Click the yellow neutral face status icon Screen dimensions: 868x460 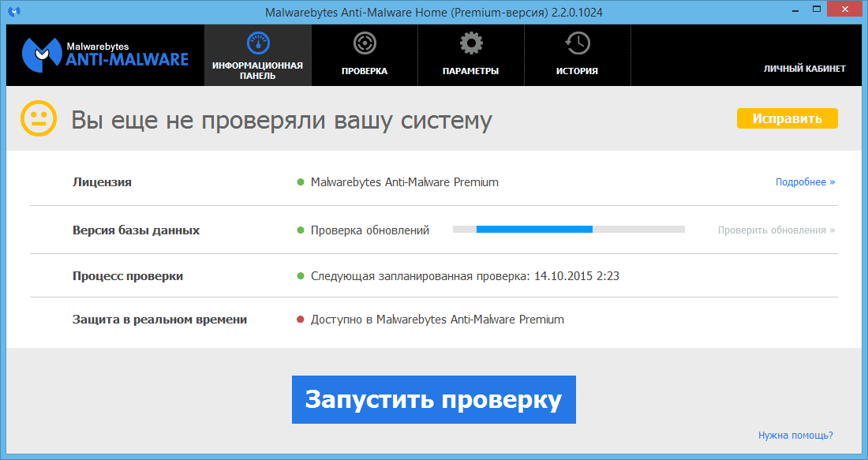point(39,118)
